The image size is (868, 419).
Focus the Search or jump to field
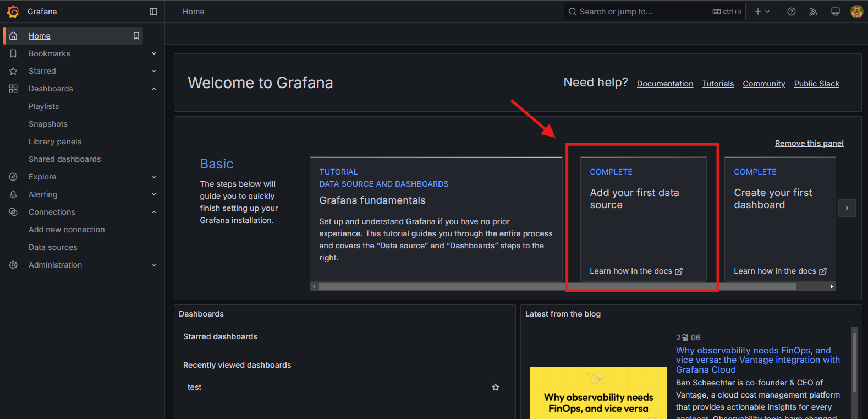point(655,12)
